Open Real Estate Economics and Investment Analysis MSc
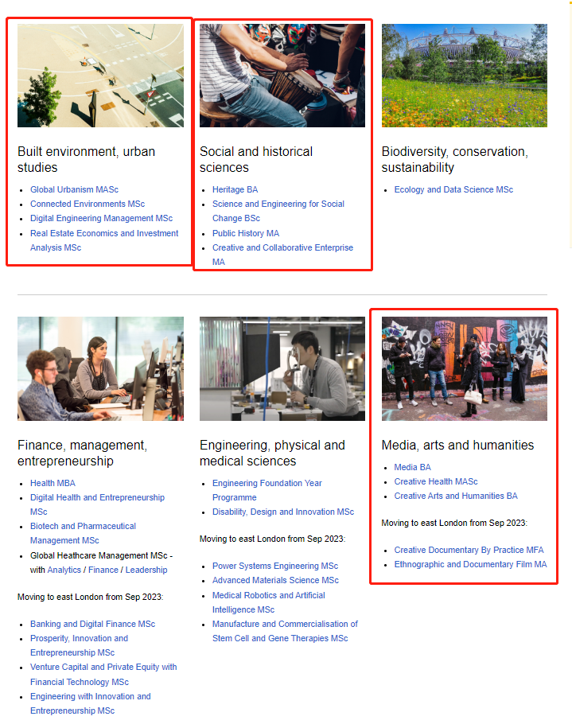Viewport: 572px width, 728px height. 104,240
